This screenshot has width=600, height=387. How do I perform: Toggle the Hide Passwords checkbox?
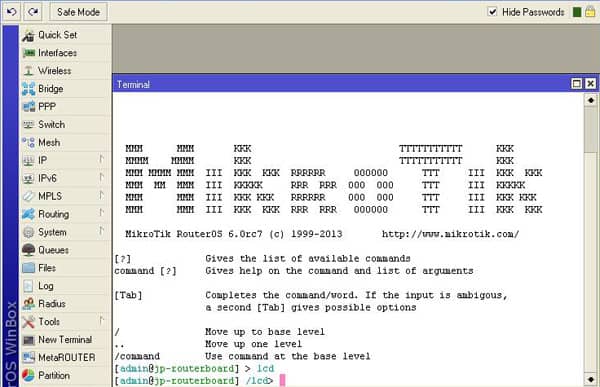coord(492,12)
